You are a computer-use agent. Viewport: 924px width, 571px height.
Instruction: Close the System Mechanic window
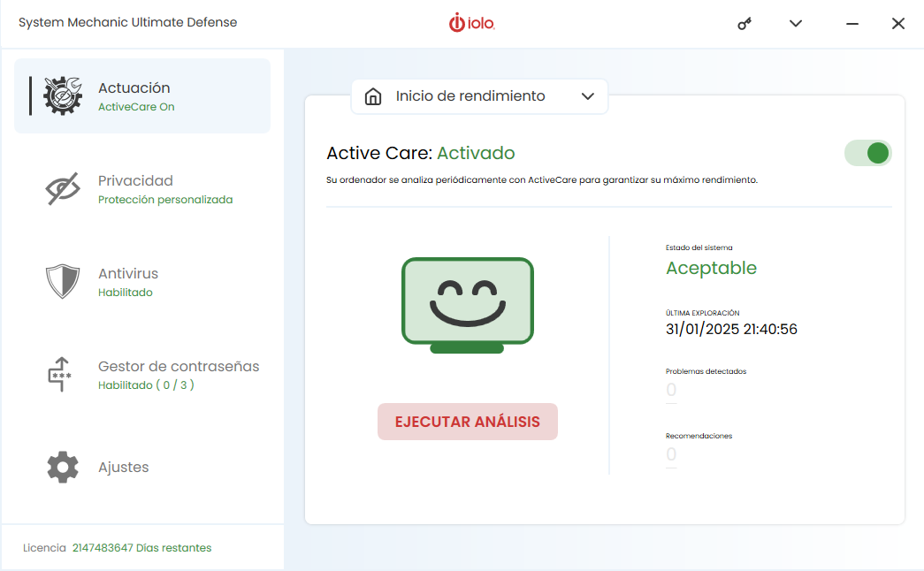898,24
